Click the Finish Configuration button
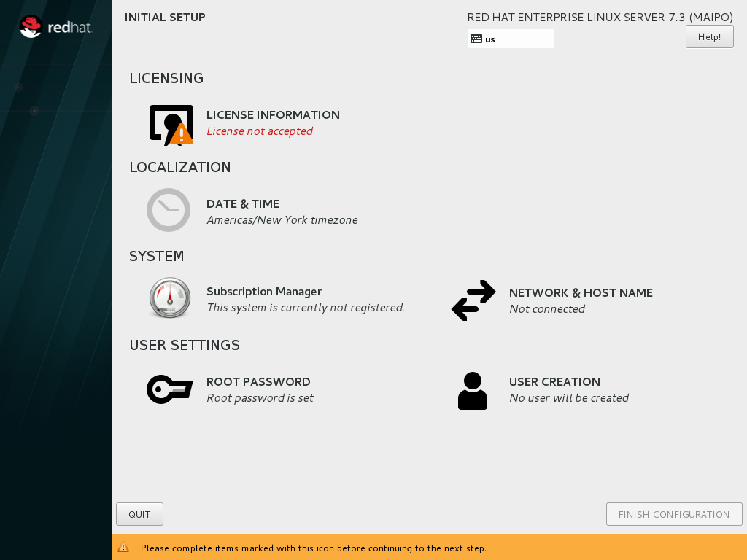The height and width of the screenshot is (560, 747). (x=674, y=514)
